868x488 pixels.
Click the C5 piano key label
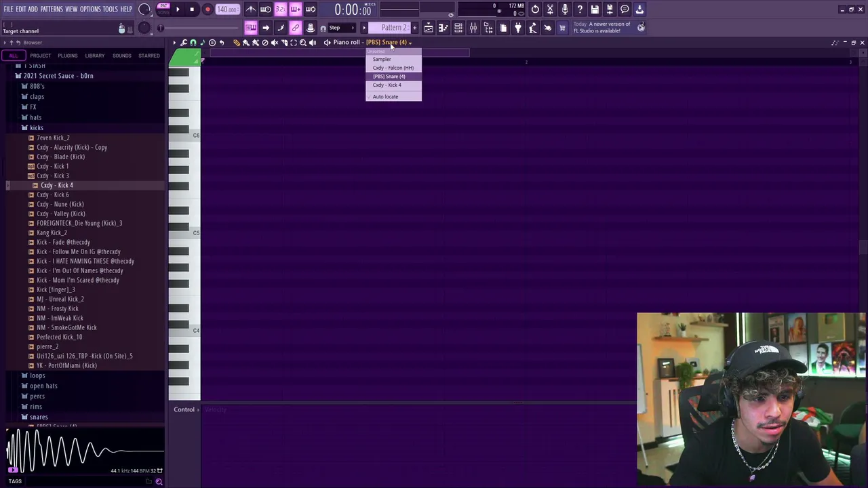pos(196,233)
